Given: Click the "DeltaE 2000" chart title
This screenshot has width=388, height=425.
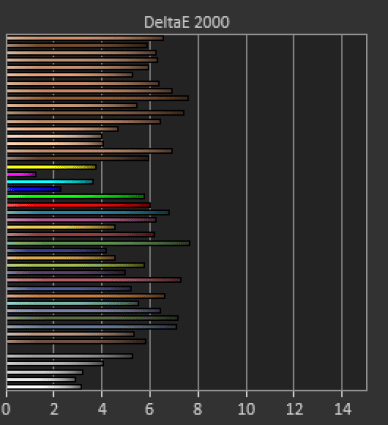Looking at the screenshot, I should pyautogui.click(x=187, y=23).
